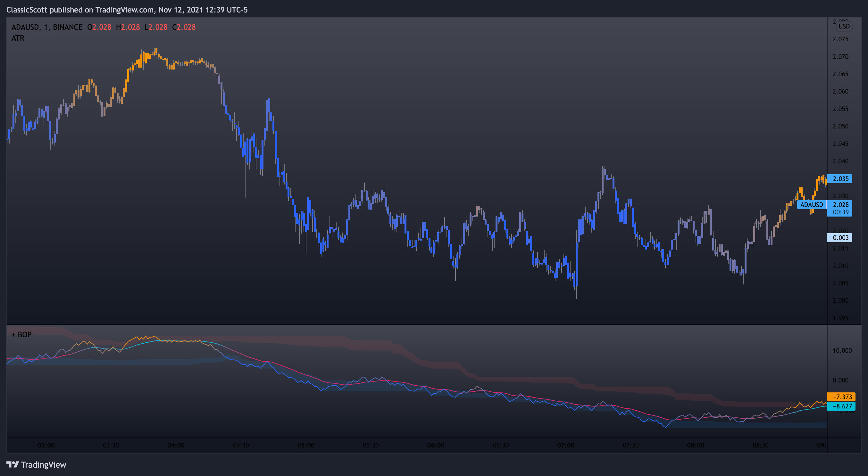868x476 pixels.
Task: Click the 06:00 time axis label
Action: (436, 445)
